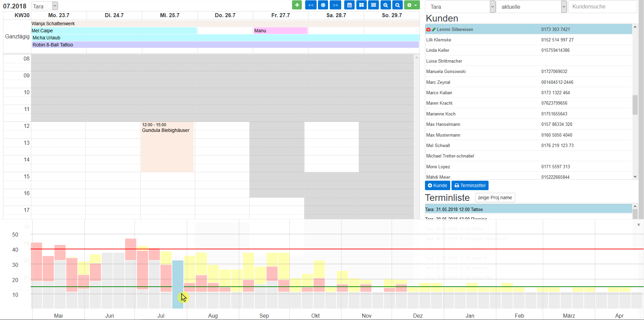Select customer Lilli Klemske
This screenshot has width=644, height=320.
(x=529, y=40)
